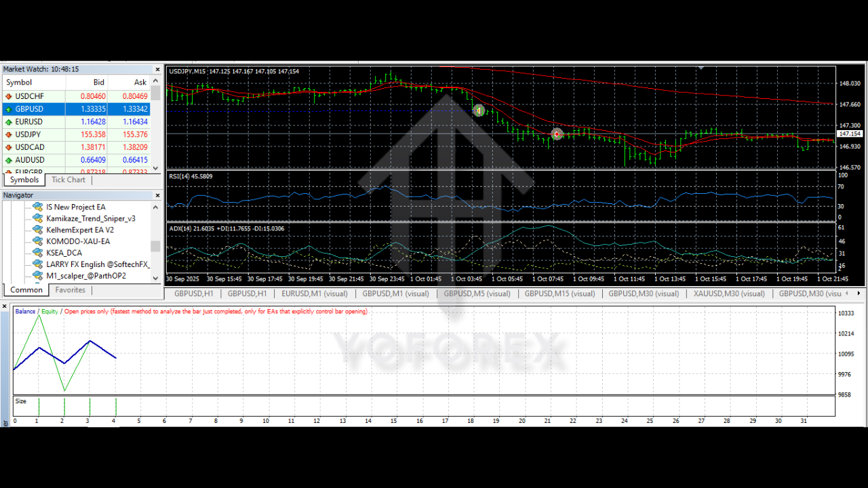This screenshot has height=488, width=868.
Task: Click the EURUSD up-arrow symbol icon
Action: point(9,122)
